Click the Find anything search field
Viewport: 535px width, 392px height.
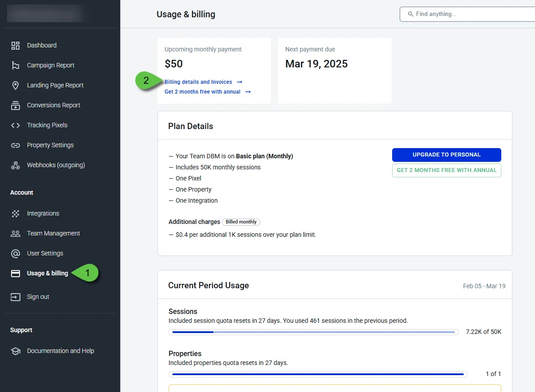pyautogui.click(x=468, y=14)
